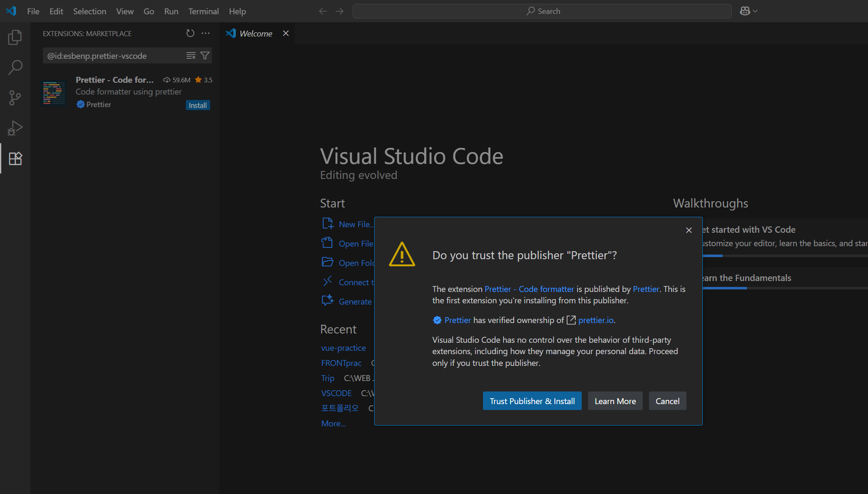This screenshot has width=868, height=494.
Task: Select the Welcome editor tab
Action: pos(255,34)
